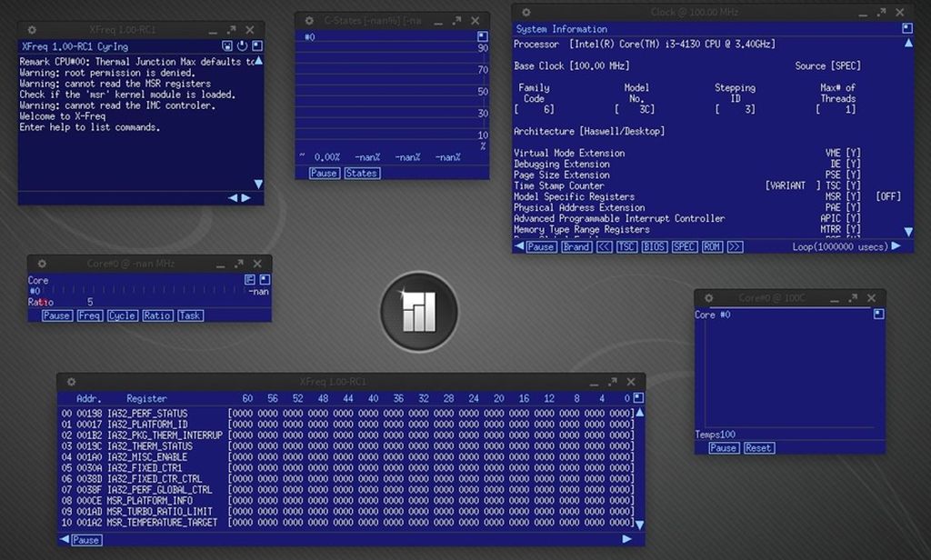931x560 pixels.
Task: Click the States button in C-States widget
Action: pos(361,173)
